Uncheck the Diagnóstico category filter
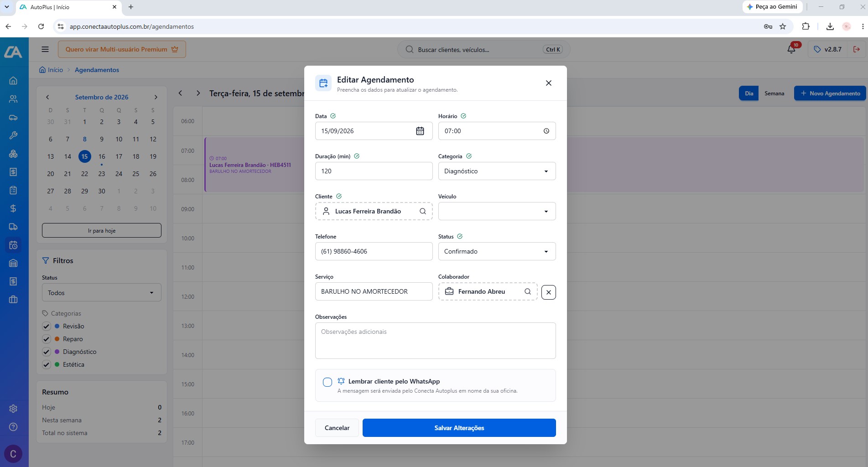Viewport: 868px width, 467px height. click(46, 352)
